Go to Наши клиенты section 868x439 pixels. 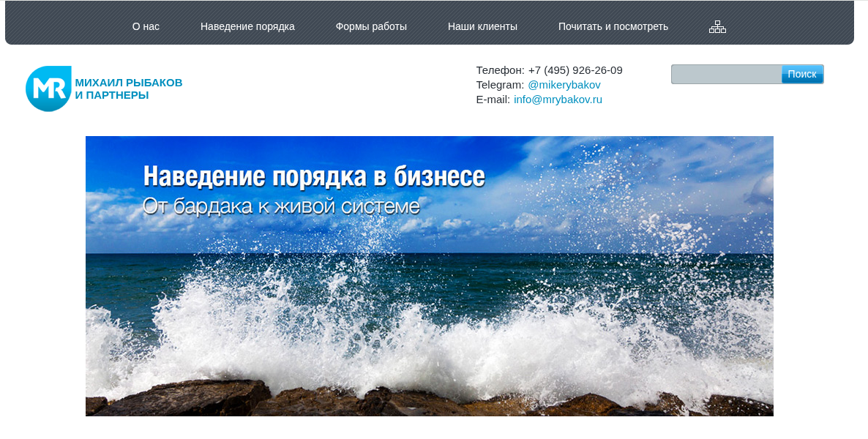pyautogui.click(x=482, y=26)
